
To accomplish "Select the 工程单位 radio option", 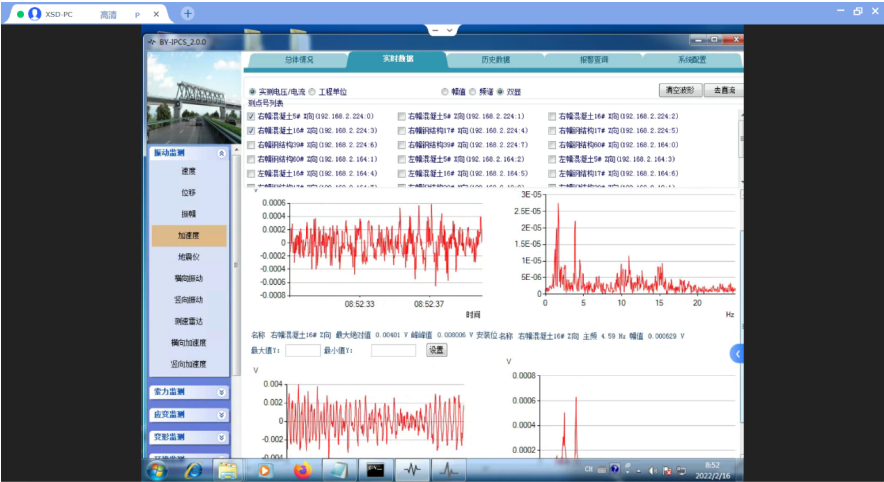I will 311,91.
